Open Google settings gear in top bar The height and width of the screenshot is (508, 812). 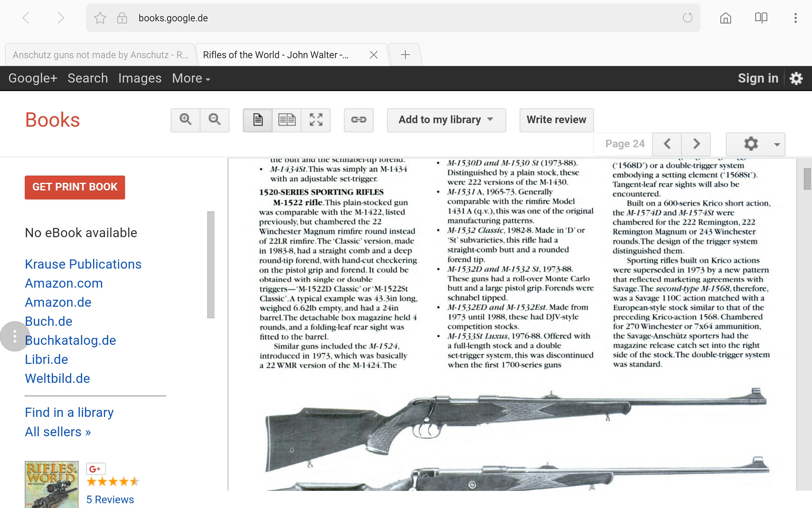pyautogui.click(x=796, y=78)
